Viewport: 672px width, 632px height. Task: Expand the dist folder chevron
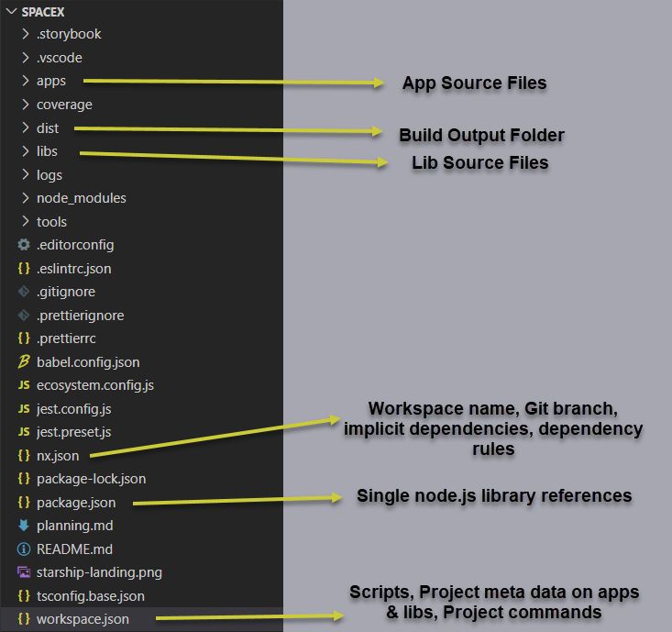pos(26,128)
